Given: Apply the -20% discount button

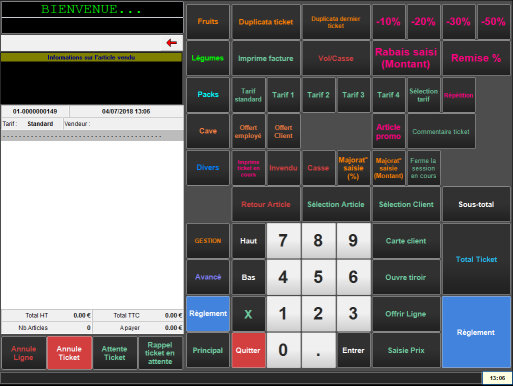Looking at the screenshot, I should [423, 22].
